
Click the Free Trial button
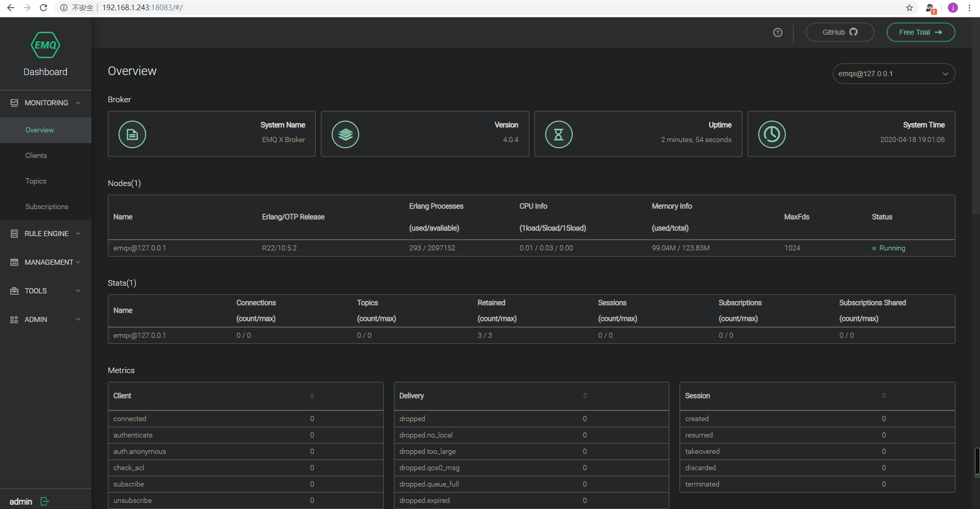pyautogui.click(x=920, y=32)
